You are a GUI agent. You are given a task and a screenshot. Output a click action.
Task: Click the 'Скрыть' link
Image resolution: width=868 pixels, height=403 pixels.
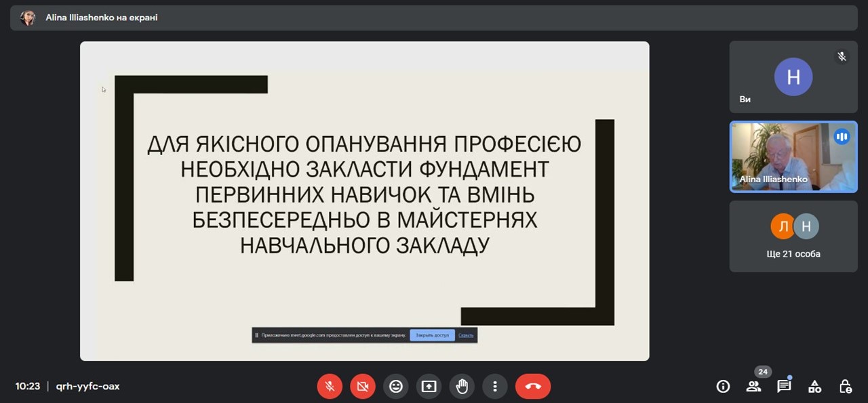coord(466,335)
